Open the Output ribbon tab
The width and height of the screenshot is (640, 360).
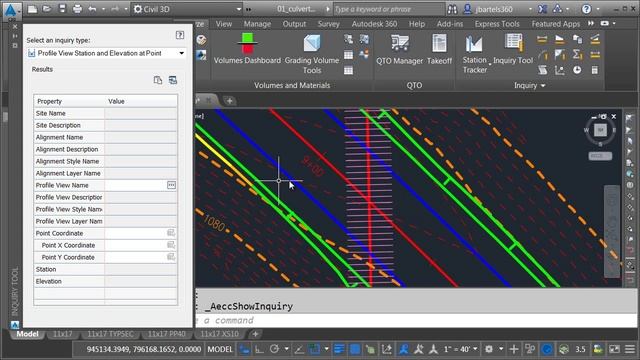point(294,24)
